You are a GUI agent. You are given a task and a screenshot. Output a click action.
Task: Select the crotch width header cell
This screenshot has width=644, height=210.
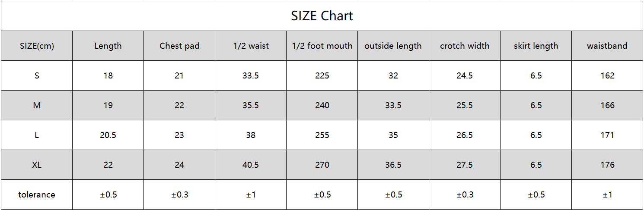[x=465, y=46]
